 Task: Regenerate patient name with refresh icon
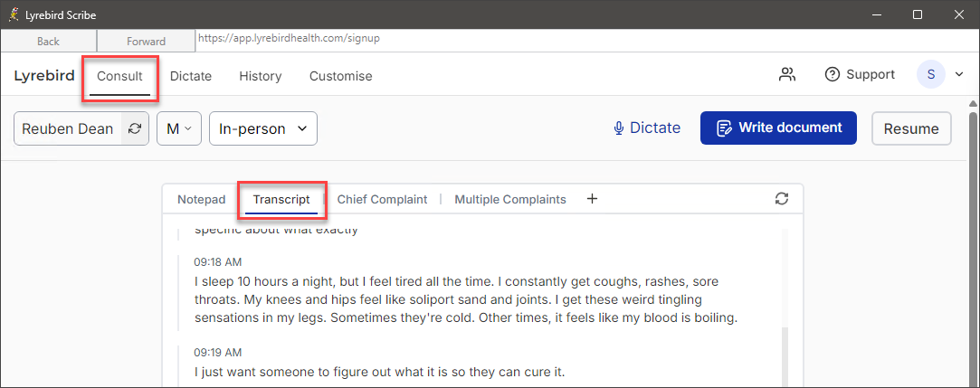pyautogui.click(x=134, y=128)
